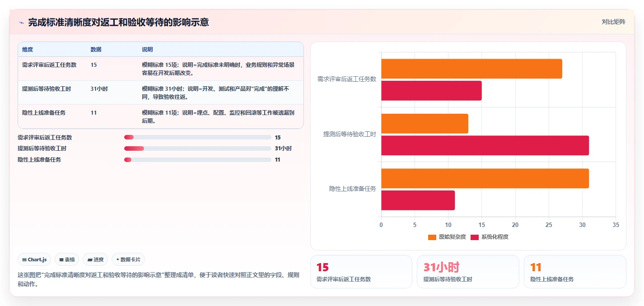Viewport: 644px width, 306px height.
Task: Click the Chart.js chip
Action: 34,260
